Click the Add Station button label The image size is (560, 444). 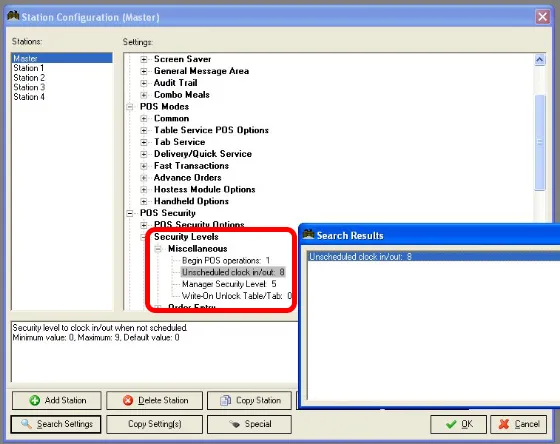[65, 400]
